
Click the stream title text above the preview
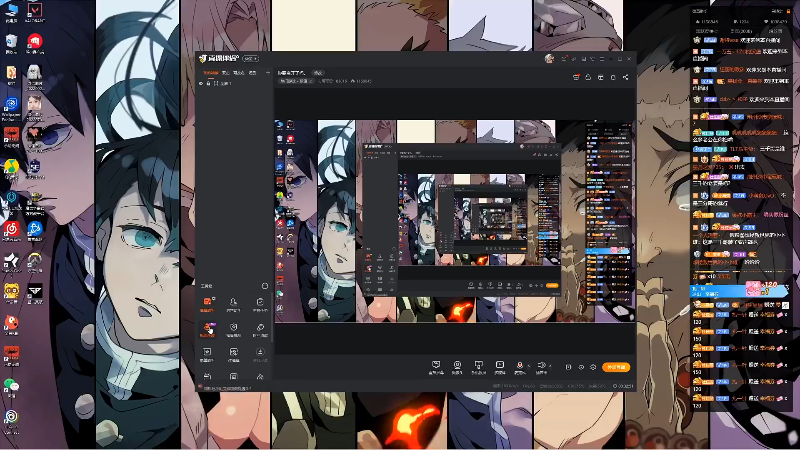tap(291, 73)
